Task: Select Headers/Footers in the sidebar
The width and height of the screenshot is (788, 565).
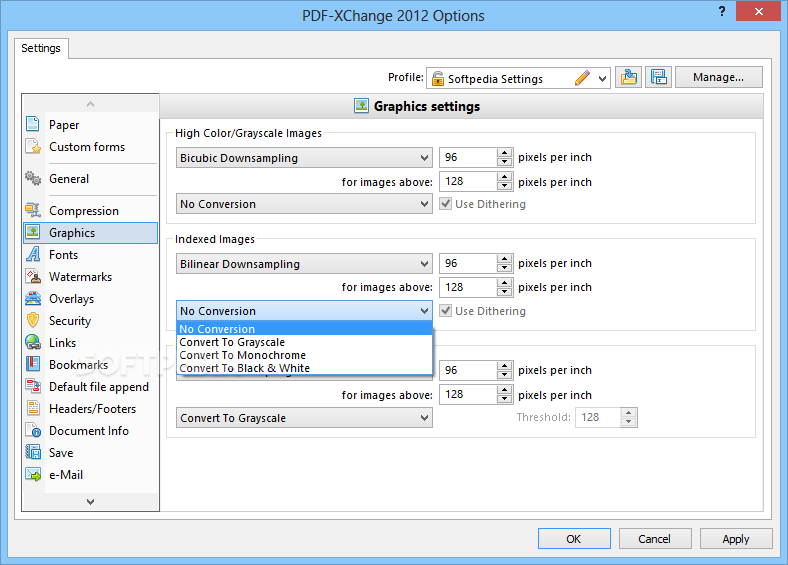Action: coord(92,409)
